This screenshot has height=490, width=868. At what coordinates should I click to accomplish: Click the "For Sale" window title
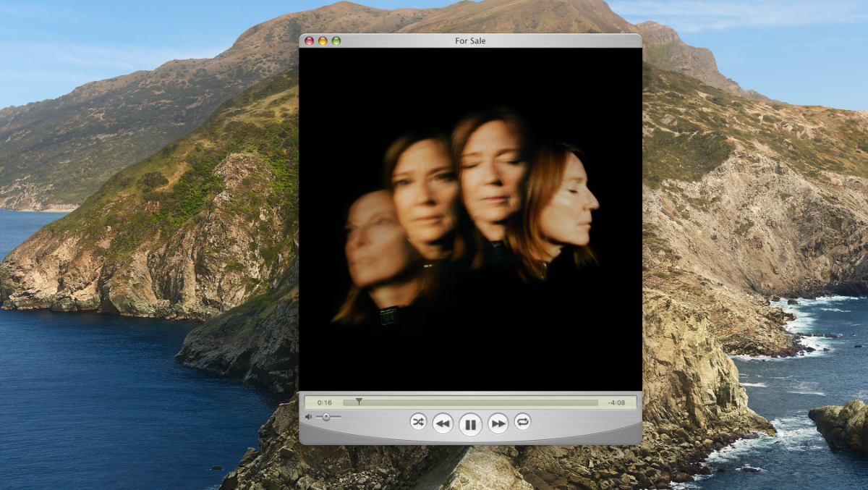point(470,41)
